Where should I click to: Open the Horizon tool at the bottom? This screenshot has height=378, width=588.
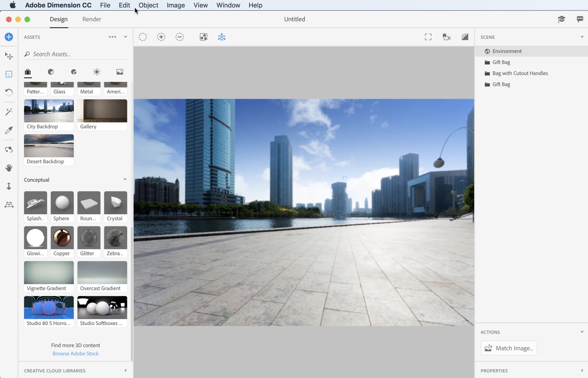(8, 205)
